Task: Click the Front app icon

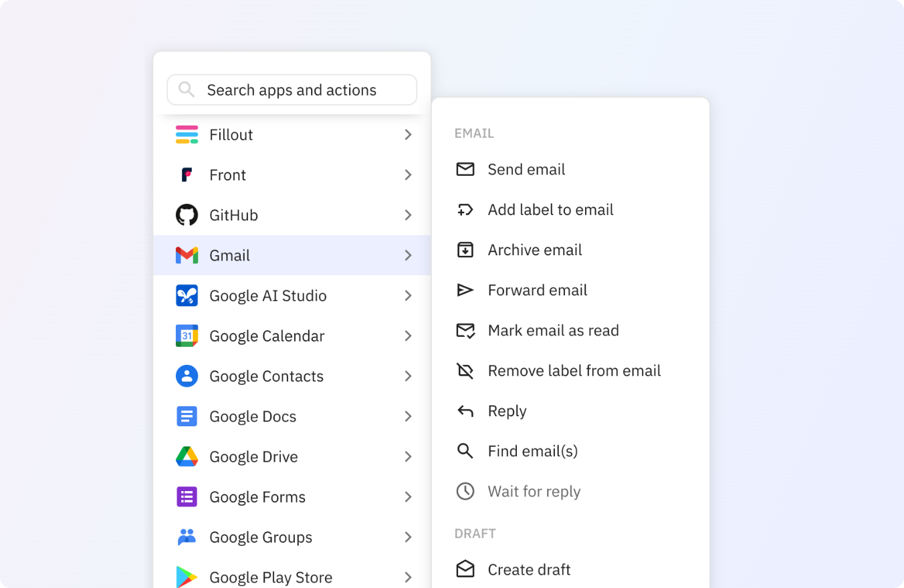Action: click(x=187, y=175)
